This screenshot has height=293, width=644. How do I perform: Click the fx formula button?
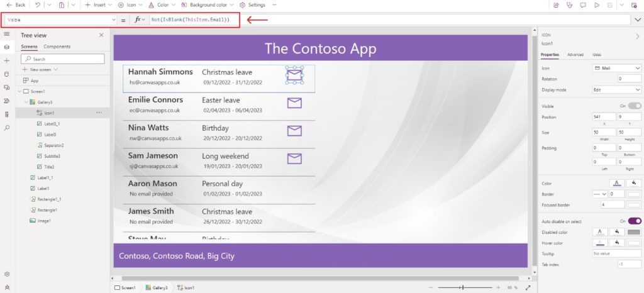coord(140,19)
